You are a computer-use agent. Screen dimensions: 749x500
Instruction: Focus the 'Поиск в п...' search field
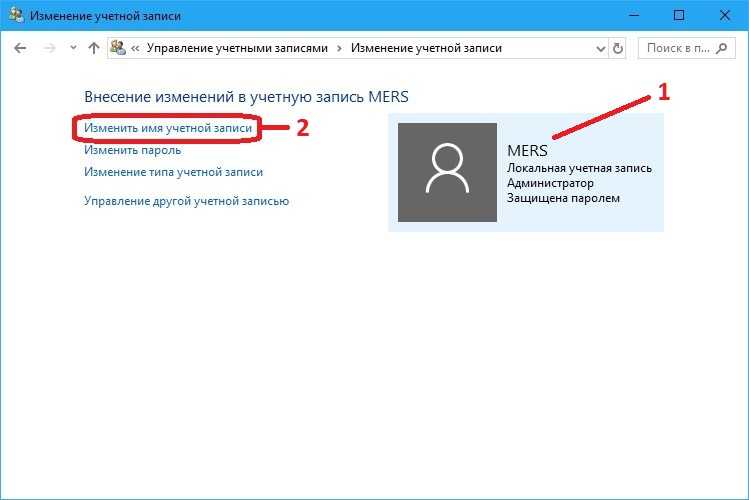(x=686, y=48)
